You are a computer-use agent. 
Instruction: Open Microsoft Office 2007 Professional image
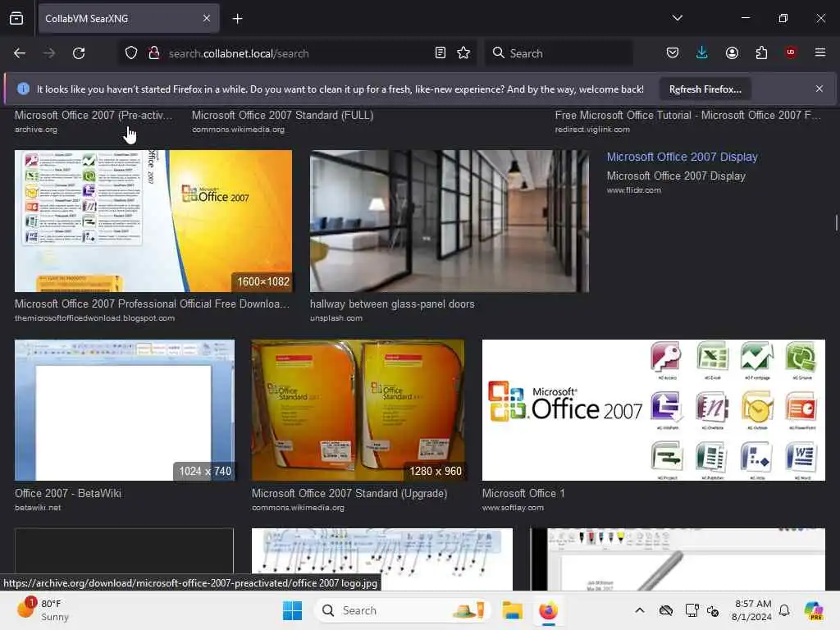pos(153,221)
